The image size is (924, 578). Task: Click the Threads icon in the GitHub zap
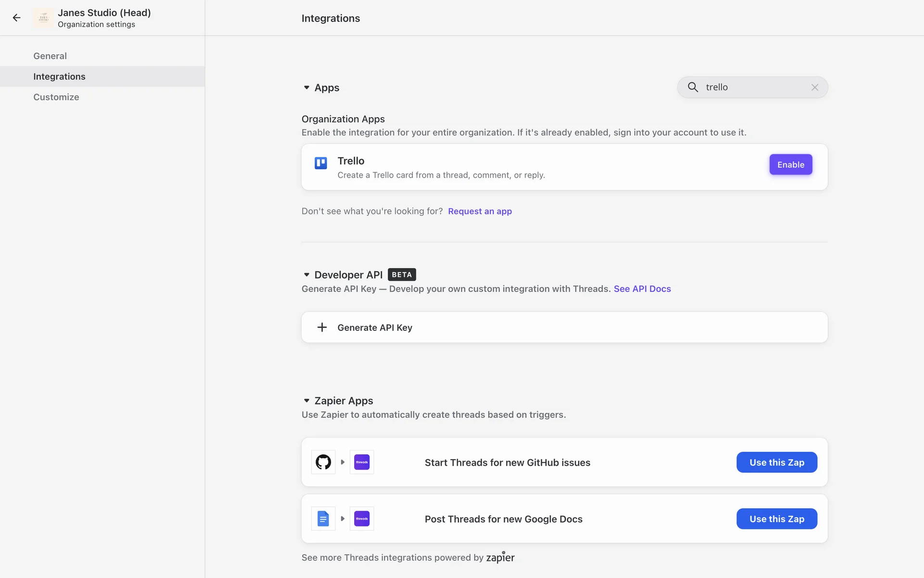(x=361, y=462)
